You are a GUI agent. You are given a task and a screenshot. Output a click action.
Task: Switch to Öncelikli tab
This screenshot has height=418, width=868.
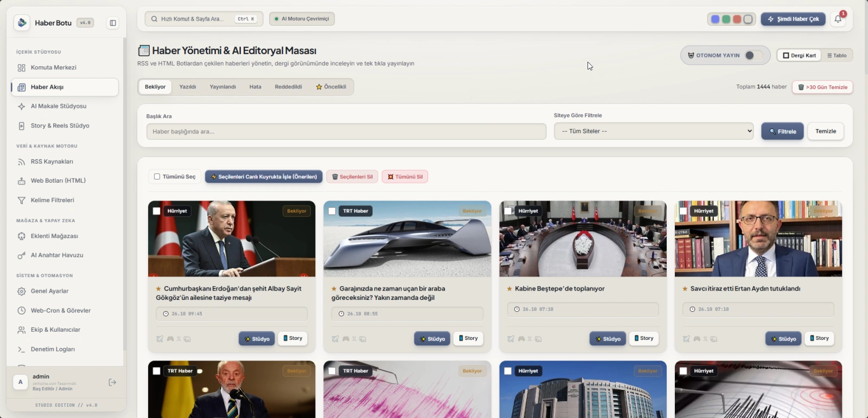pyautogui.click(x=331, y=87)
